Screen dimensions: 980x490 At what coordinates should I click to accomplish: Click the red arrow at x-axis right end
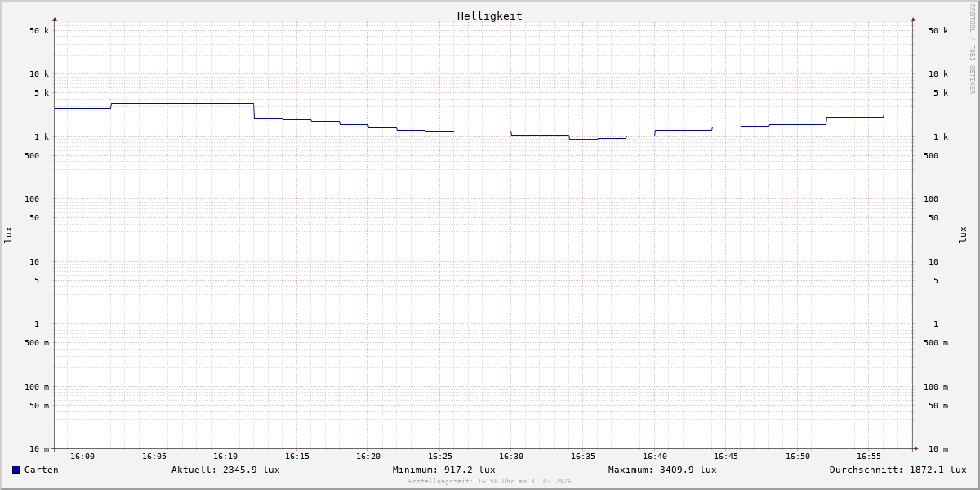click(916, 448)
